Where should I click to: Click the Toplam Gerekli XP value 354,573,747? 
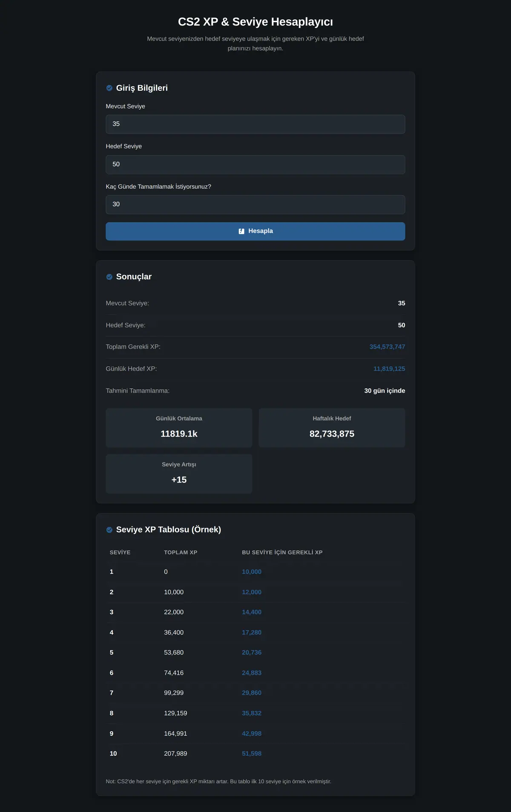click(387, 347)
